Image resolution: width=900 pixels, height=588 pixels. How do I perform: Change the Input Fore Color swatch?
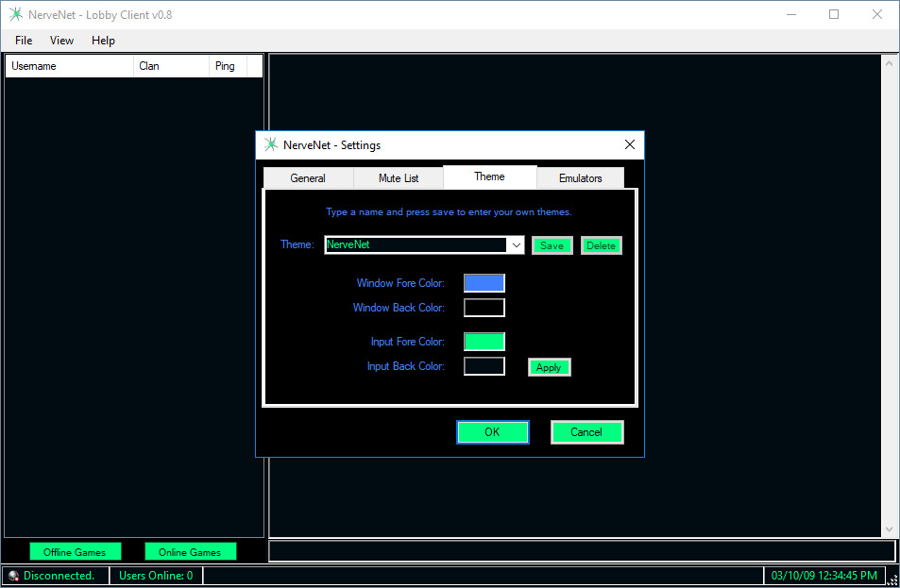[484, 342]
